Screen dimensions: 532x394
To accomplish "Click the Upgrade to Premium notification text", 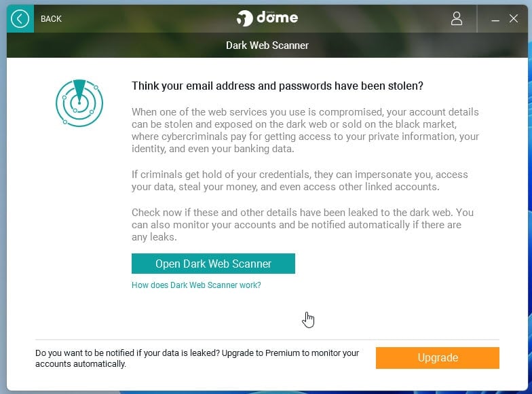I will coord(197,359).
